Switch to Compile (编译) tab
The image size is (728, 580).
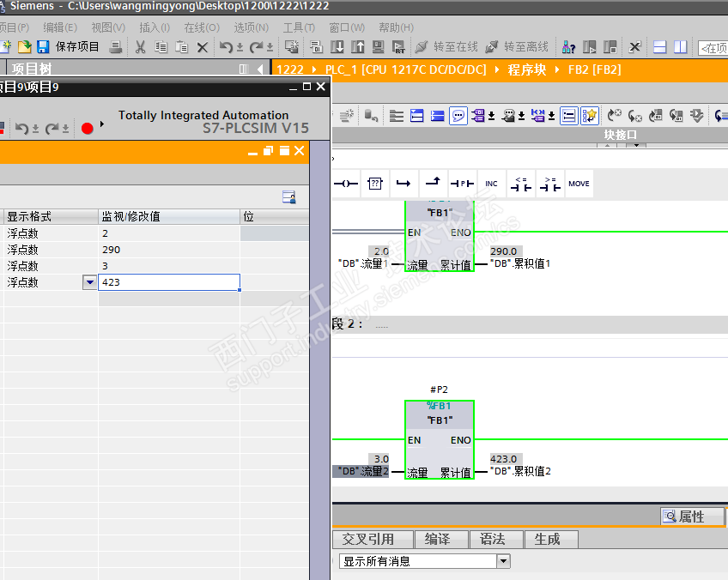441,539
